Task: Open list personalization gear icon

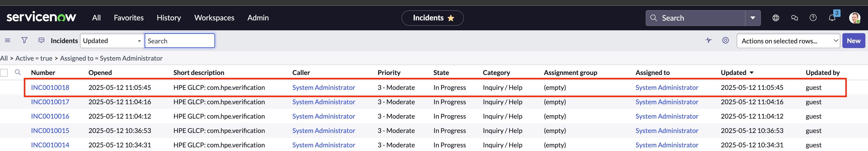Action: [726, 40]
